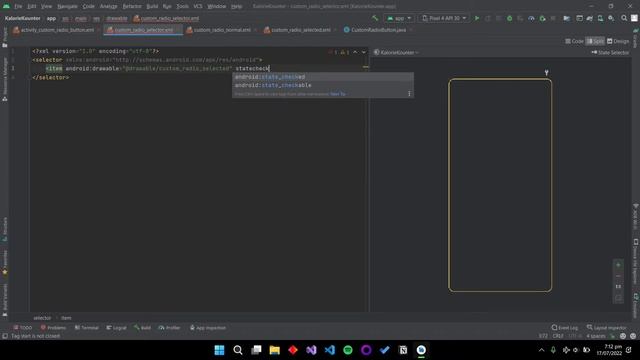Open the Build Variants side panel

click(5, 300)
